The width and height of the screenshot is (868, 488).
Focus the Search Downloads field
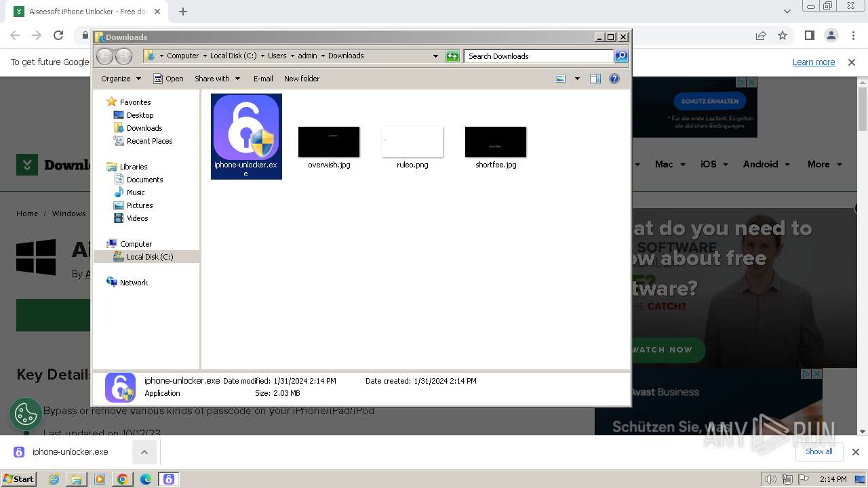[x=539, y=56]
